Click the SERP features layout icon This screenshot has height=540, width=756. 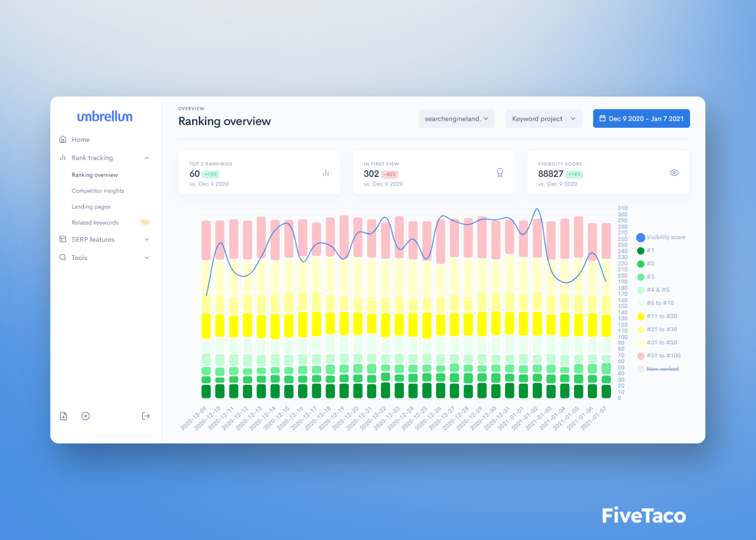pyautogui.click(x=63, y=239)
